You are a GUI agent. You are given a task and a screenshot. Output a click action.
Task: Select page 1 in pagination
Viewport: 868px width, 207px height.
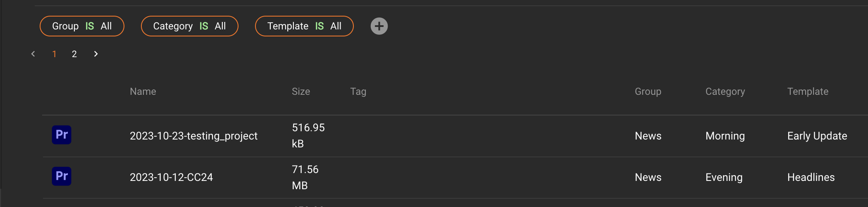[x=54, y=54]
